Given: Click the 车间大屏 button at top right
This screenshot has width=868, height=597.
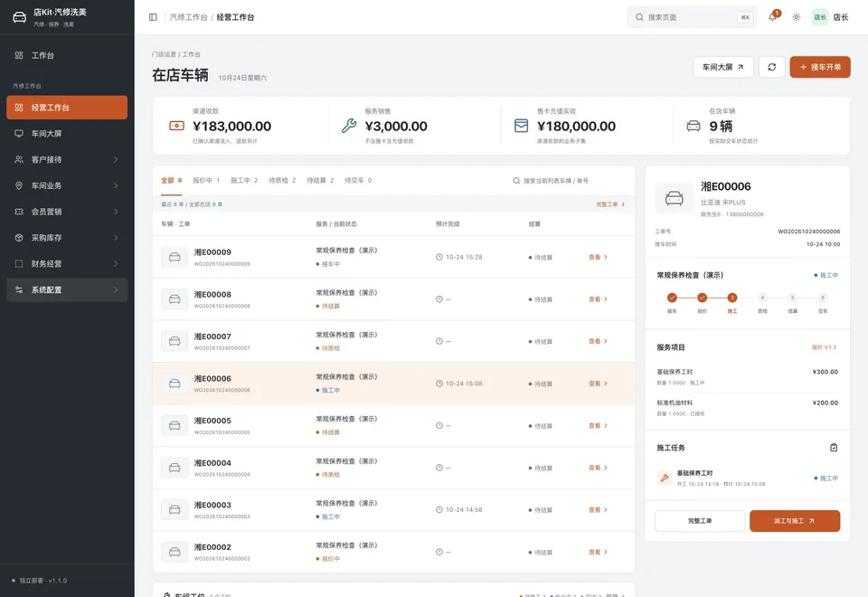Looking at the screenshot, I should pos(723,67).
